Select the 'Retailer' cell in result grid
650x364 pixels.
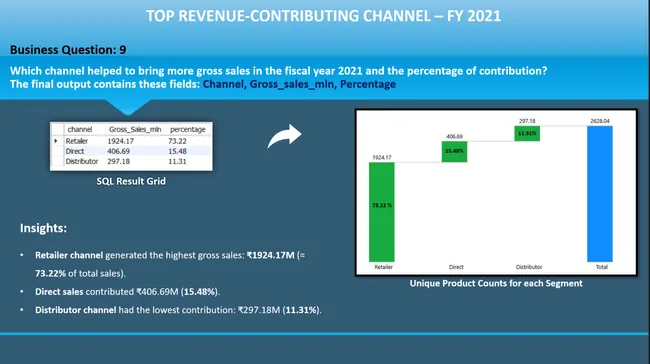[x=77, y=141]
